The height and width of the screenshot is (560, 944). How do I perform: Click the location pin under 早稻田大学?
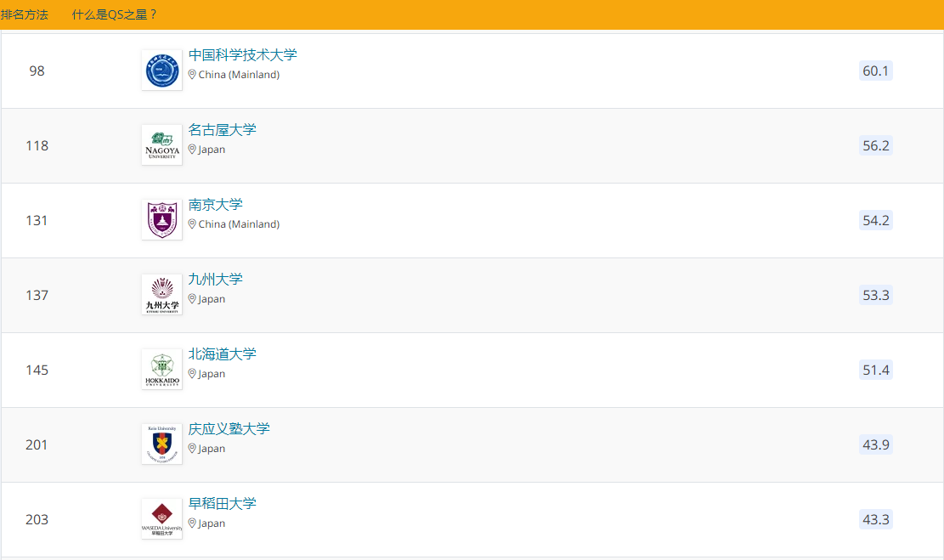point(192,523)
